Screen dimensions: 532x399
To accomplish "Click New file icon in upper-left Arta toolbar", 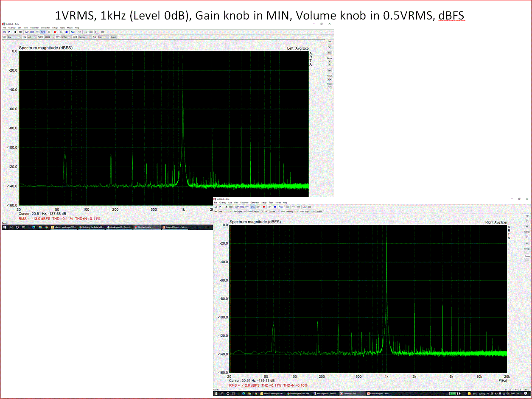I will pos(4,32).
